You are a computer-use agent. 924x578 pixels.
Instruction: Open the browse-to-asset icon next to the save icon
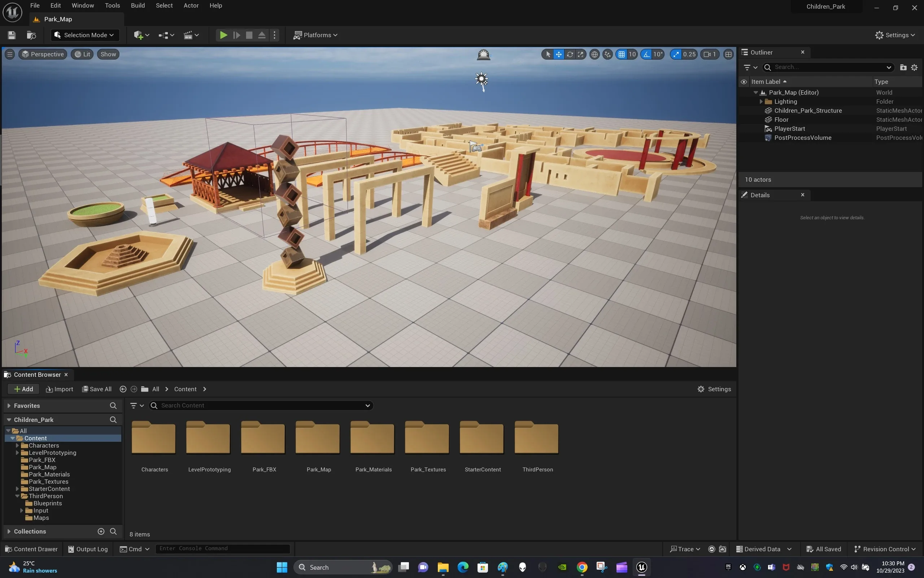pos(31,35)
